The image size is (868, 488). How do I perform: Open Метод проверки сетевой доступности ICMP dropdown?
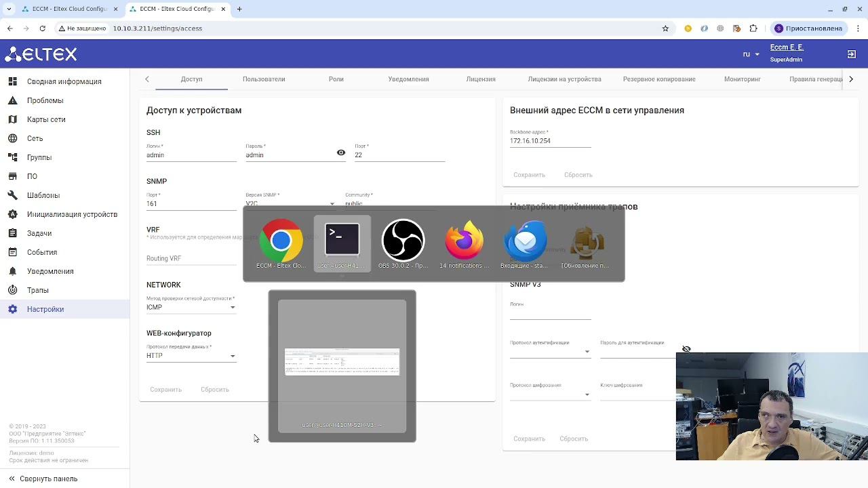(191, 307)
